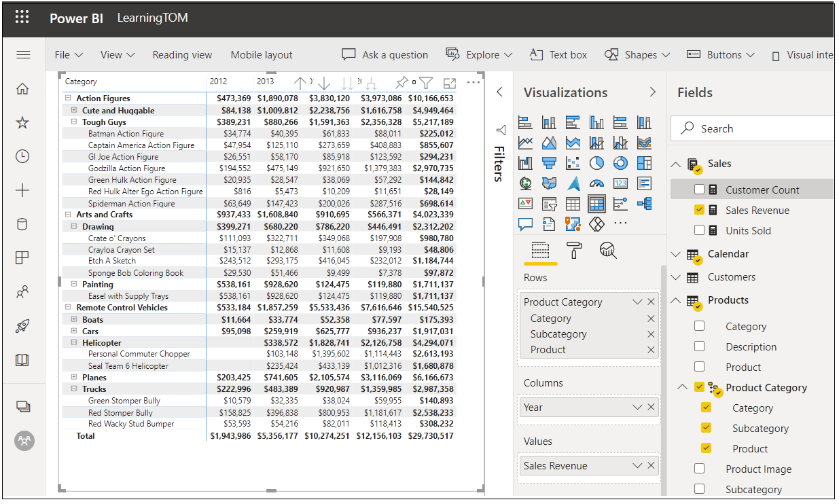Open focus mode for the matrix visual
The width and height of the screenshot is (839, 504).
coord(449,83)
